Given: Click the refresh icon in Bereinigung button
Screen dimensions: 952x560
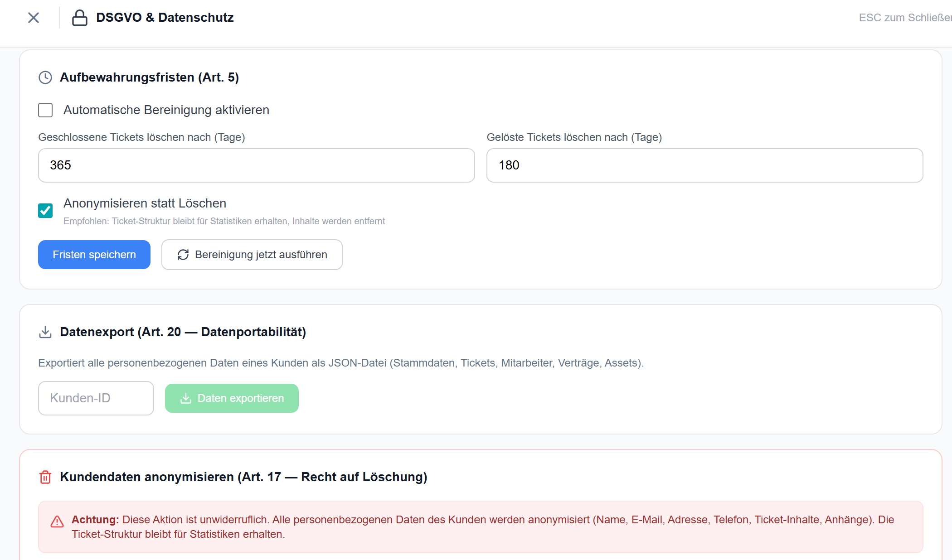Looking at the screenshot, I should point(183,255).
